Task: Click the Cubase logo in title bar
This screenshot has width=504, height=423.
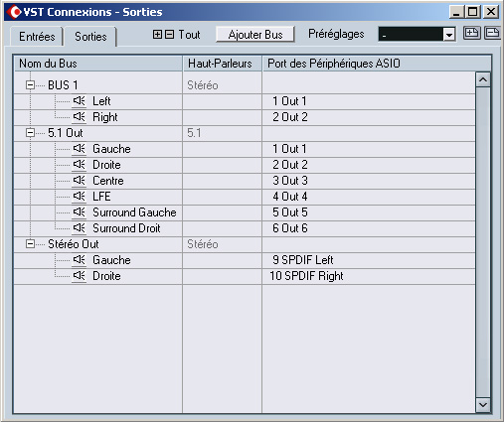Action: point(14,12)
